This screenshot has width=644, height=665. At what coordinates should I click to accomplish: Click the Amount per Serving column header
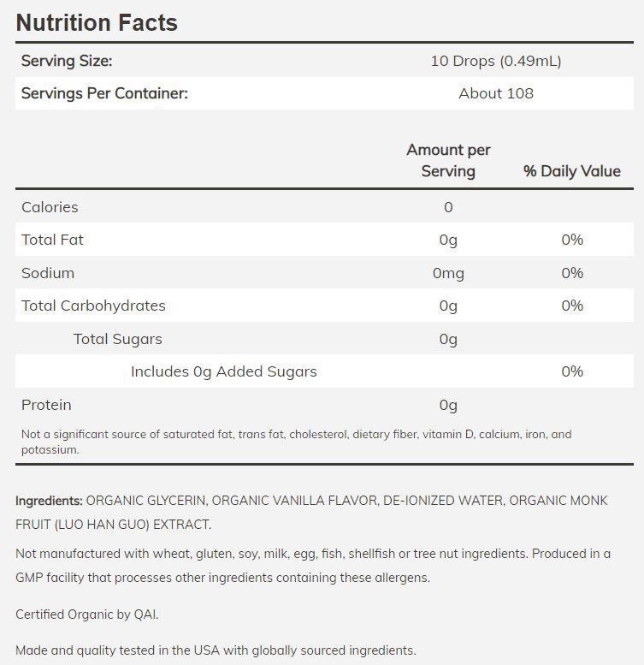(x=448, y=160)
